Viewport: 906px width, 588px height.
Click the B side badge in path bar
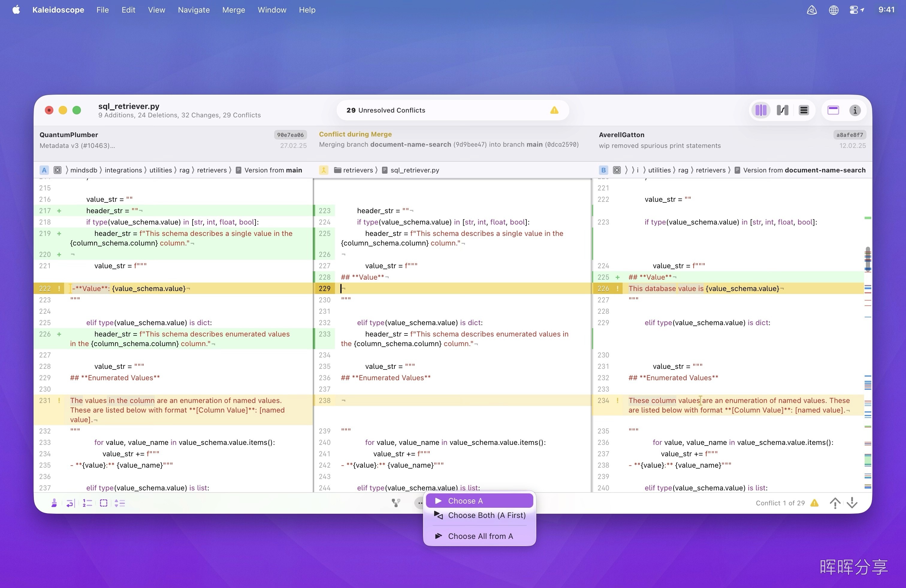(x=603, y=170)
